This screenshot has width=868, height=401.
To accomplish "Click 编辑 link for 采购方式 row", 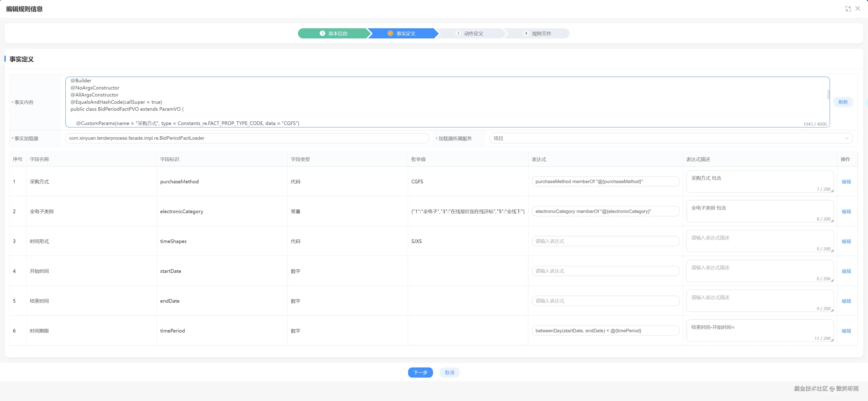I will [x=846, y=182].
